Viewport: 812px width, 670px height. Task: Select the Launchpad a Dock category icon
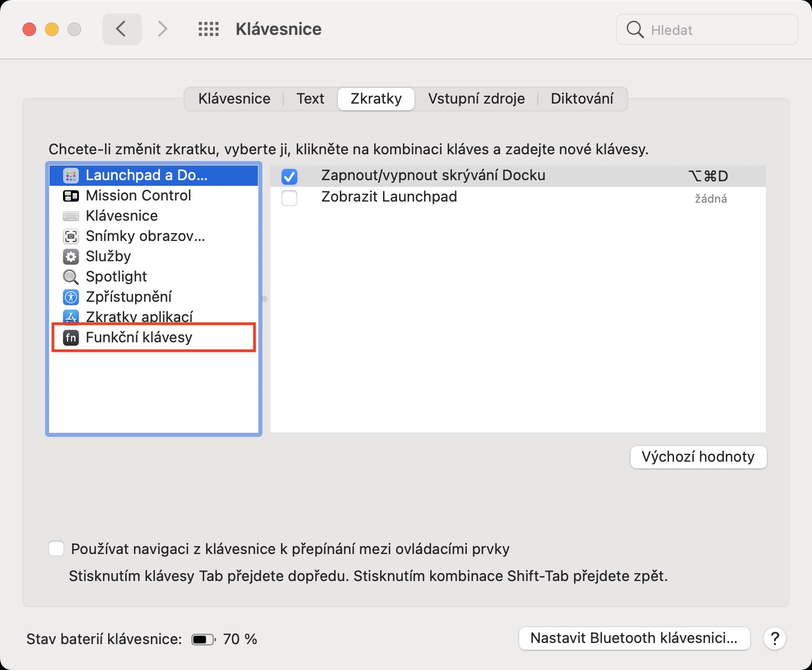(70, 176)
